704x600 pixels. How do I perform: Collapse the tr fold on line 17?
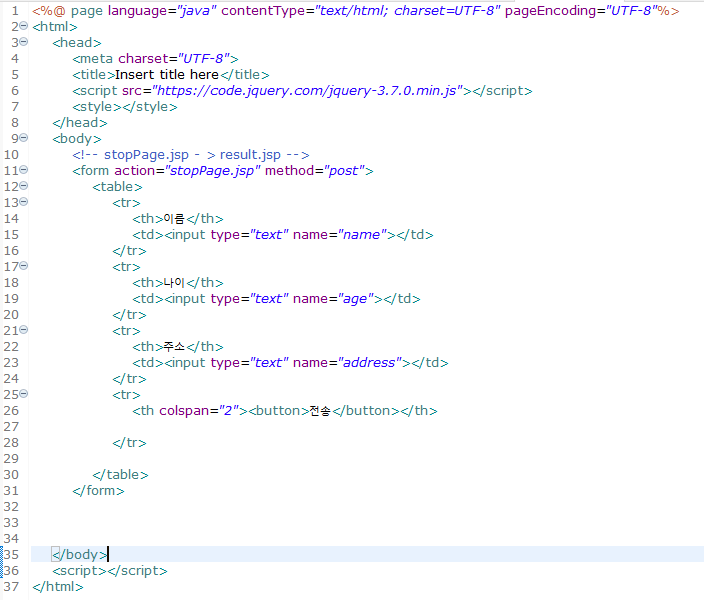(x=24, y=266)
